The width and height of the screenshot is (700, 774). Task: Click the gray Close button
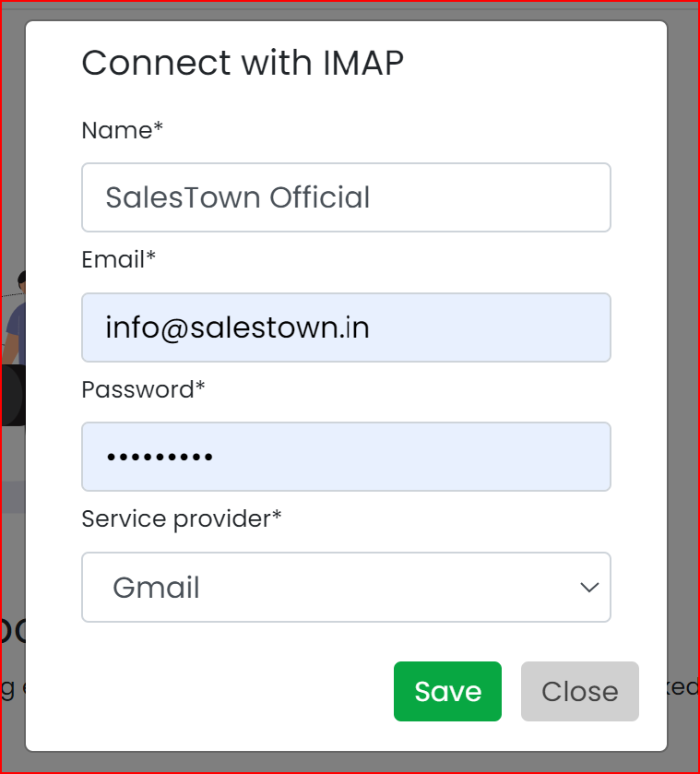point(580,691)
